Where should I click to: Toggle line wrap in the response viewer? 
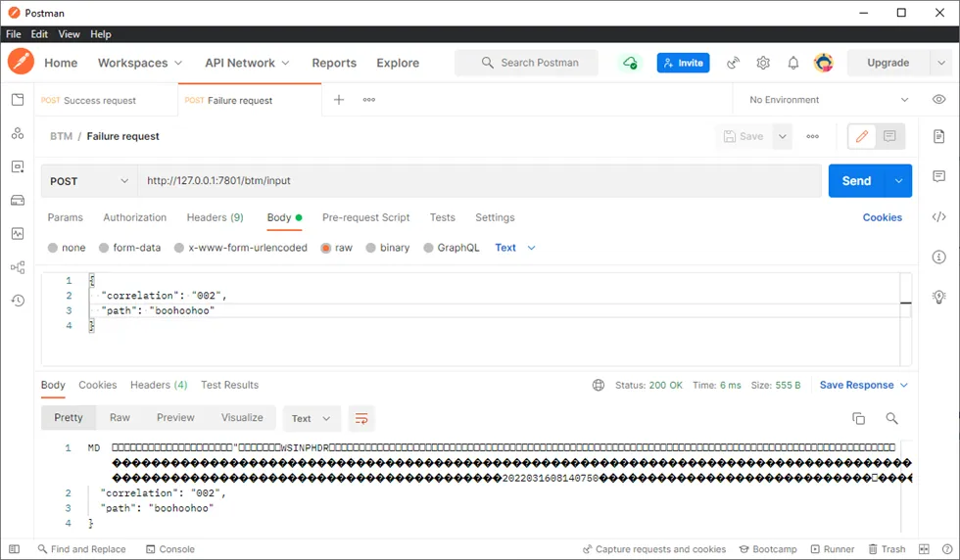361,419
